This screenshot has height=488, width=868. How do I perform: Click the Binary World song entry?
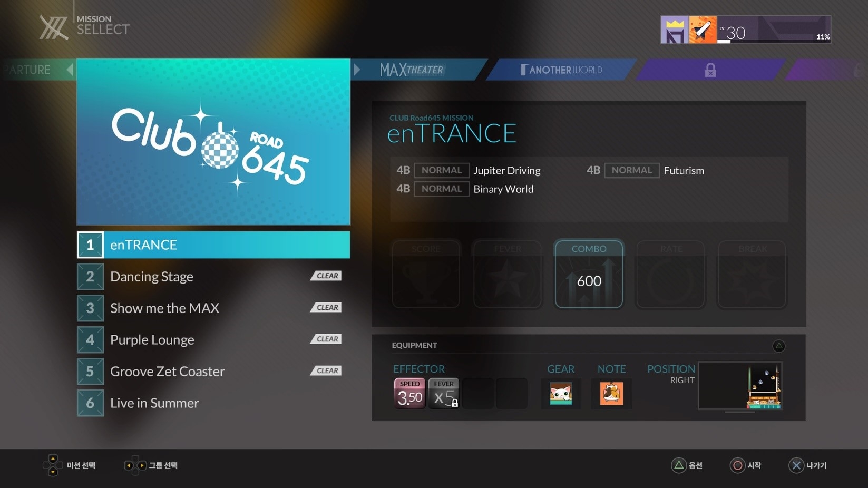pos(465,189)
